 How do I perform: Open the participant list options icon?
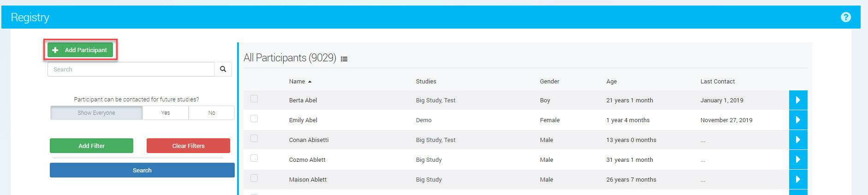344,59
